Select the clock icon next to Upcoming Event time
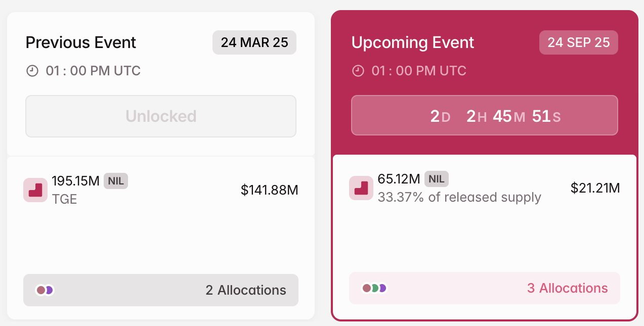 click(358, 71)
